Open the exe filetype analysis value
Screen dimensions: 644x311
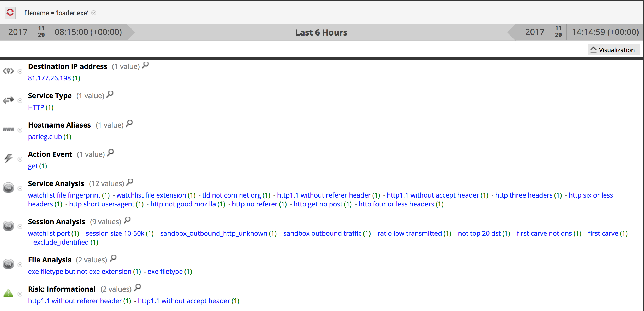coord(165,271)
